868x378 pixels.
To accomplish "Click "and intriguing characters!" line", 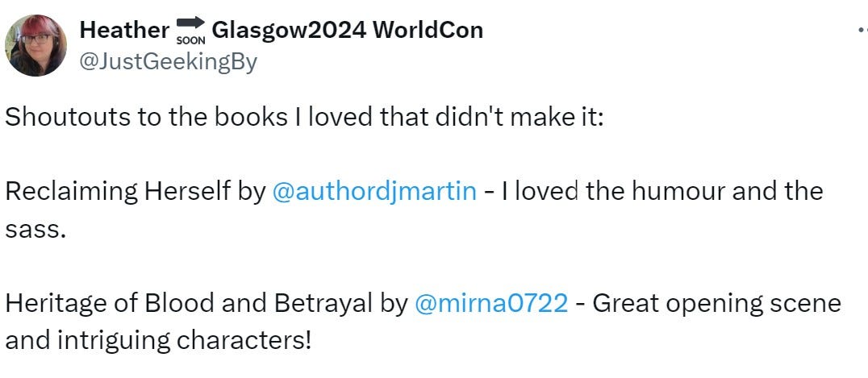I will [158, 341].
